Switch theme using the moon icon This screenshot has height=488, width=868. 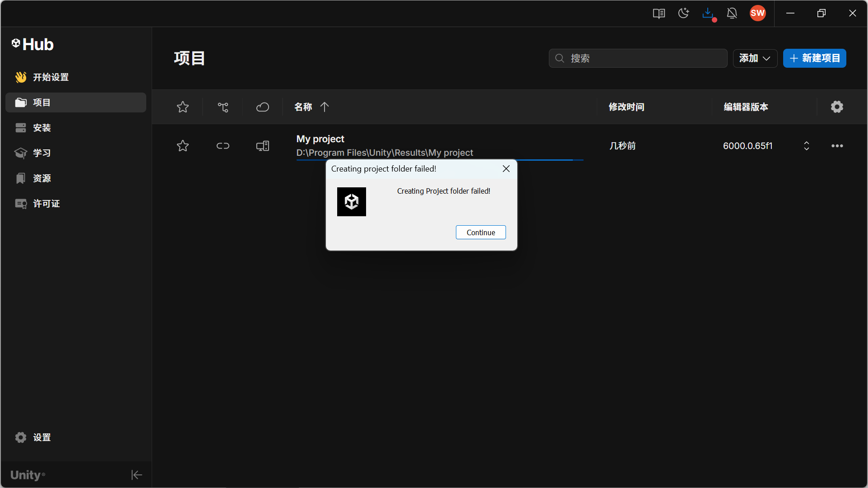(x=683, y=14)
